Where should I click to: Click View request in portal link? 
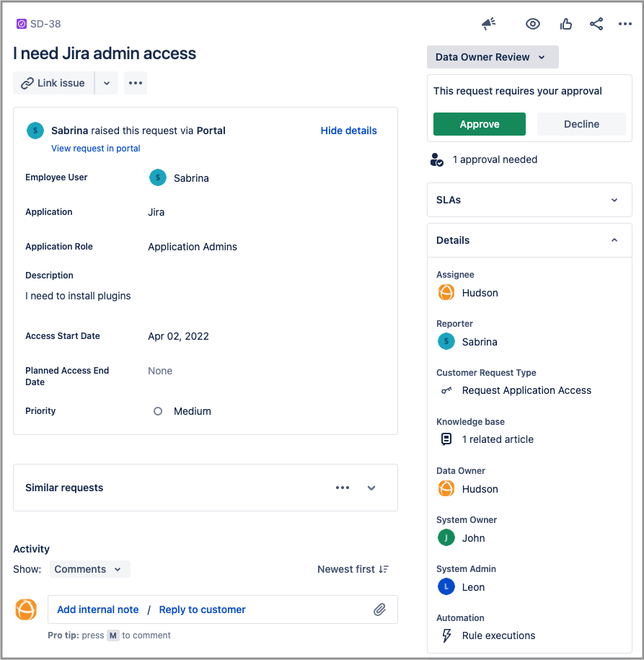96,149
